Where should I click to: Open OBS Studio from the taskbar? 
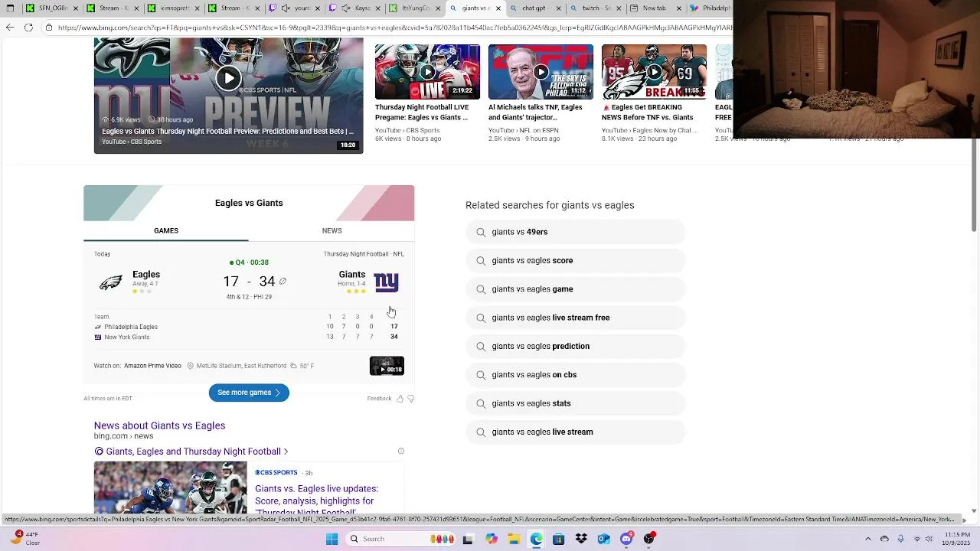[x=648, y=539]
